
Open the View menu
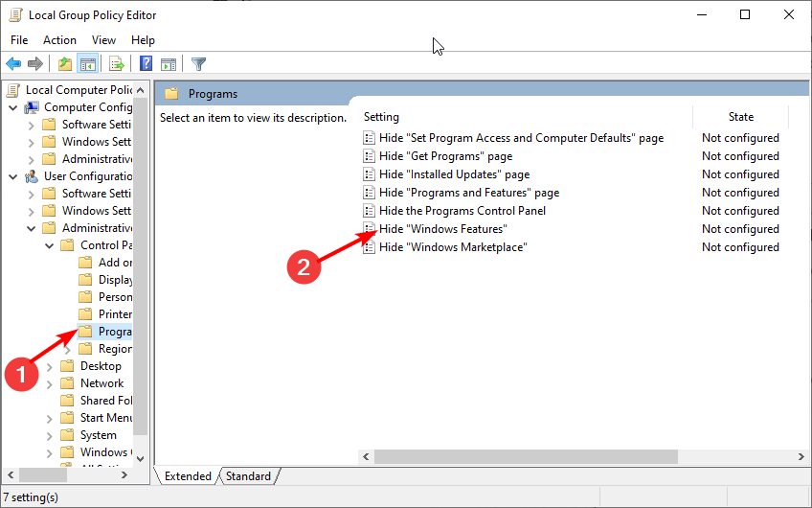click(x=103, y=40)
